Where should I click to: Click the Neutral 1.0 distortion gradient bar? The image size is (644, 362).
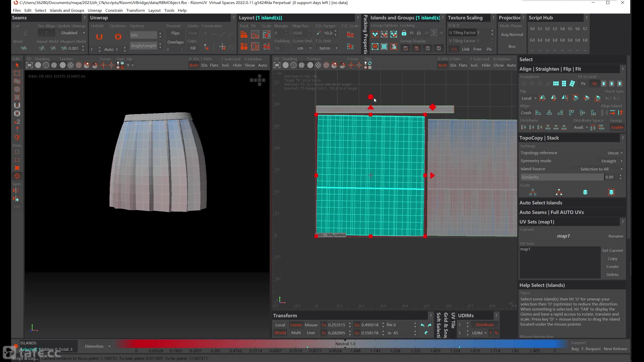pos(345,344)
